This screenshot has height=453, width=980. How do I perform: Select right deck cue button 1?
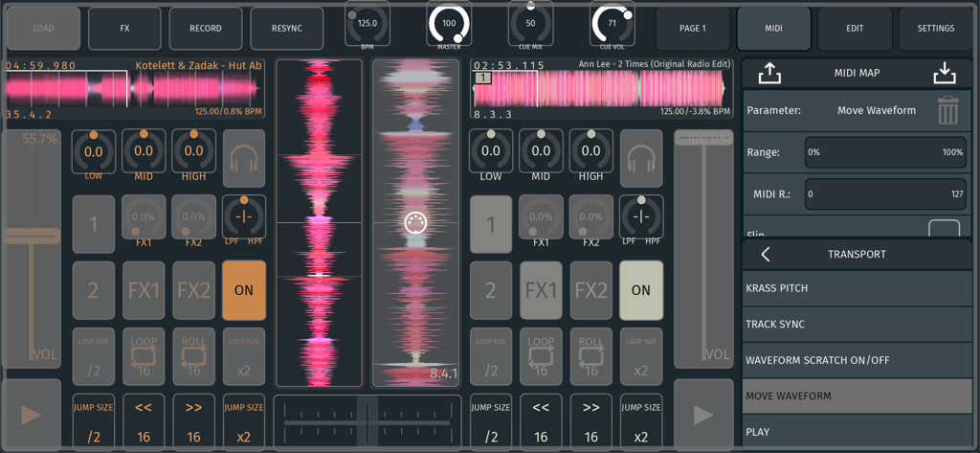491,224
